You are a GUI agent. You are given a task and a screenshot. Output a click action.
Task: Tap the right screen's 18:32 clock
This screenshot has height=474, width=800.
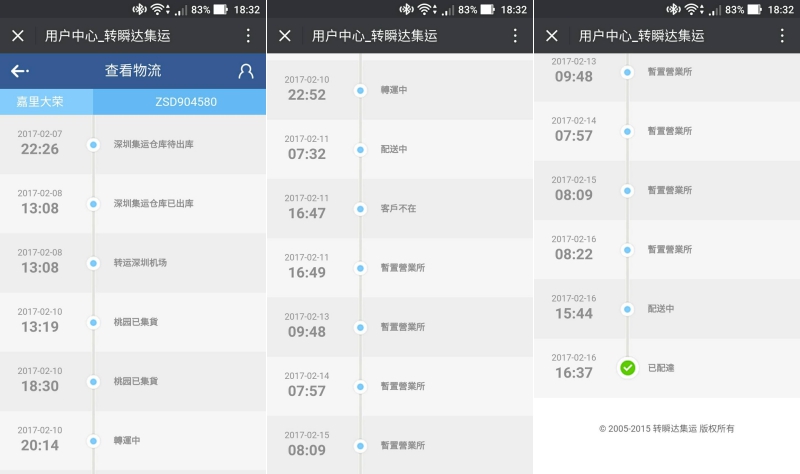[781, 10]
